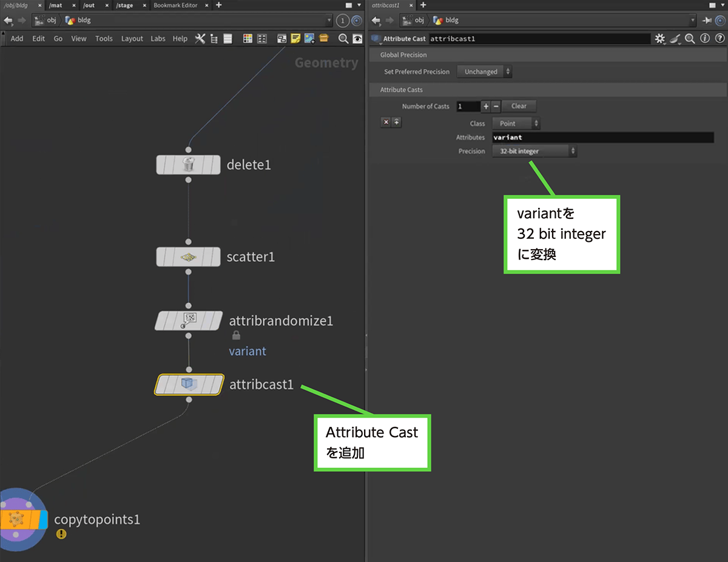Screen dimensions: 728x562
Task: Open the Class dropdown set to Point
Action: pos(516,123)
